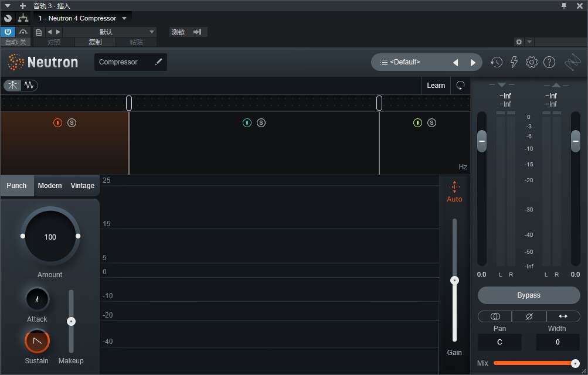This screenshot has height=375, width=588.
Task: Open the Default preset browser list
Action: click(400, 62)
